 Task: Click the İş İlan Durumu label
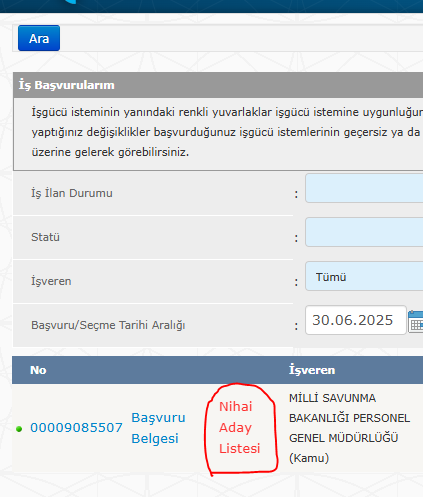pyautogui.click(x=72, y=193)
